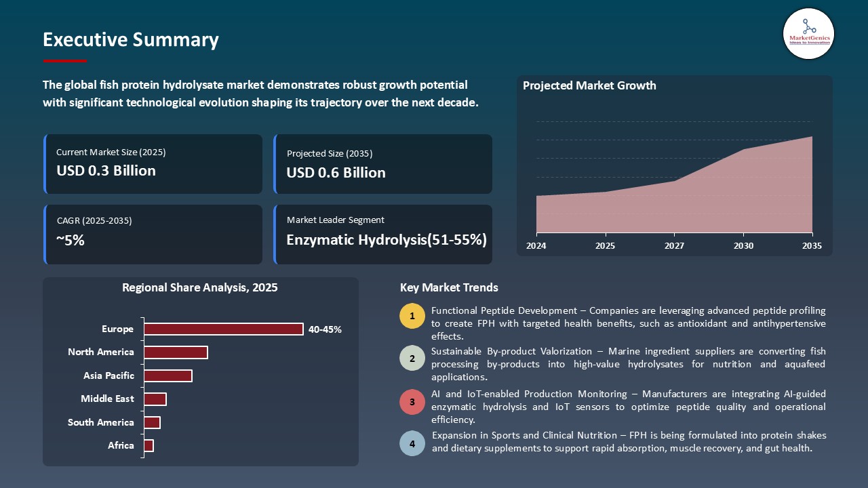Select the Key Market Trends heading
The height and width of the screenshot is (488, 868).
click(x=450, y=287)
